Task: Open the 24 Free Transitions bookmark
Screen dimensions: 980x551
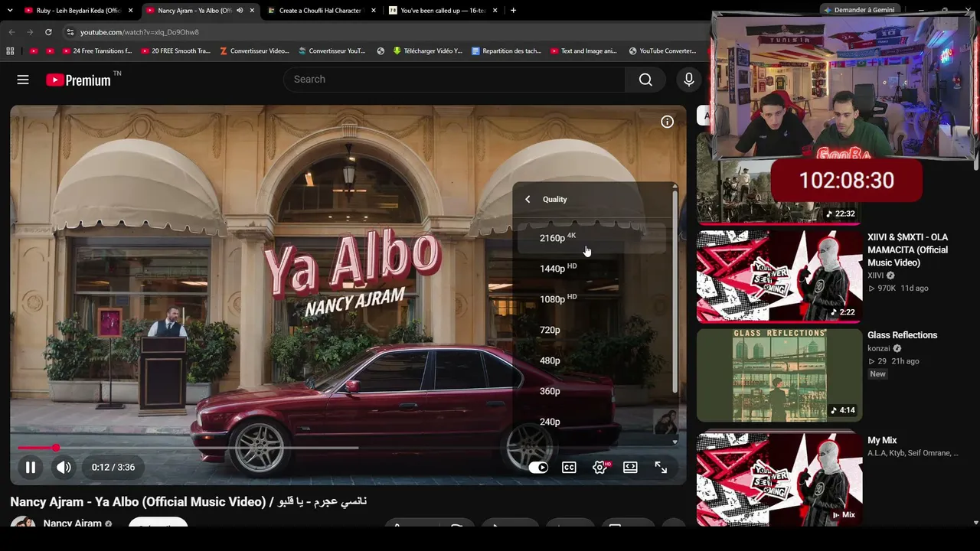Action: tap(96, 51)
